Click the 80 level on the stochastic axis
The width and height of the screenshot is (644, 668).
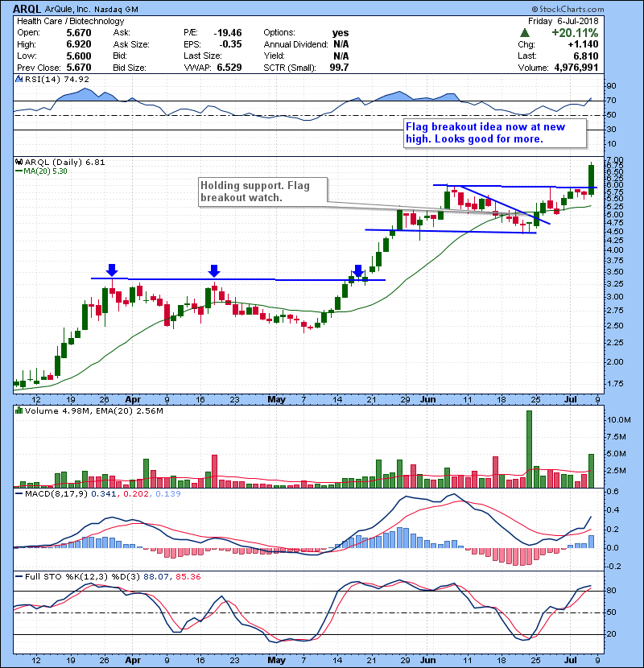point(611,591)
